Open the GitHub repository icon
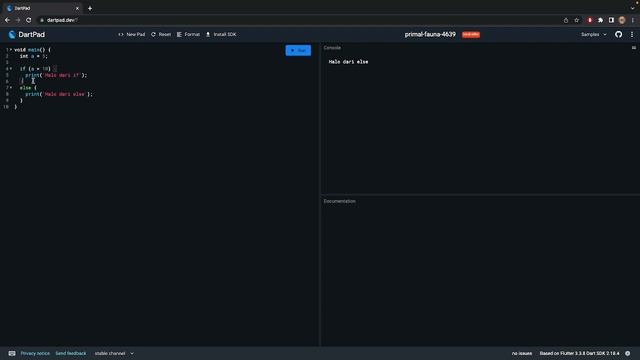Screen dimensions: 640x360 [618, 35]
